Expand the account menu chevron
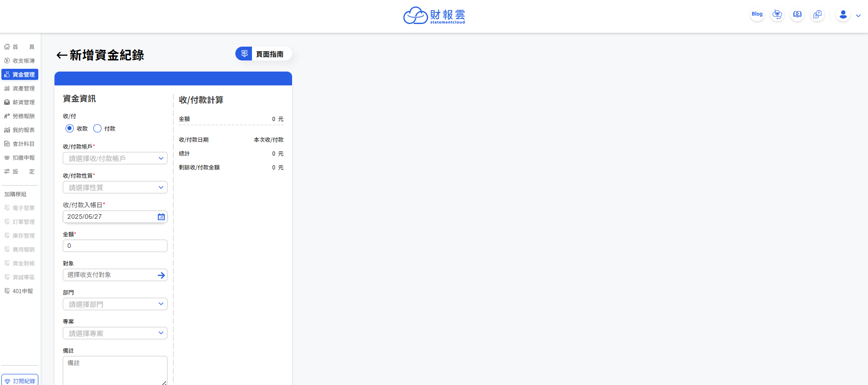Viewport: 868px width, 385px height. point(858,16)
